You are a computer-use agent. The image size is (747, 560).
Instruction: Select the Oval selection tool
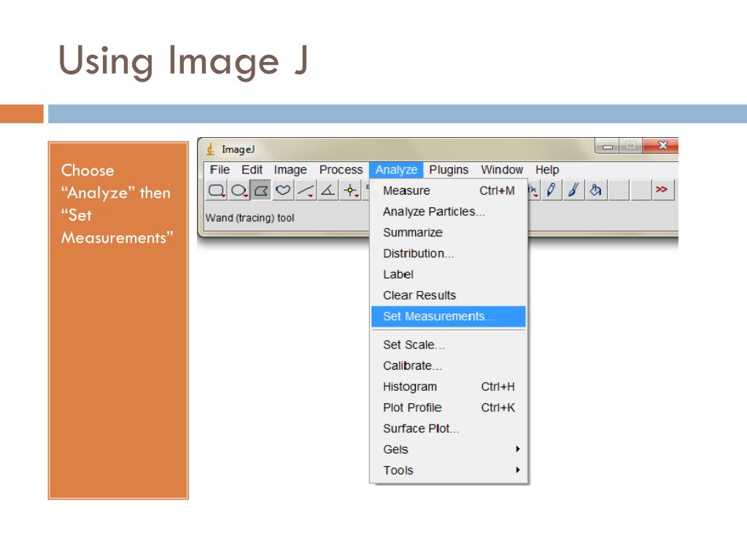click(x=239, y=190)
